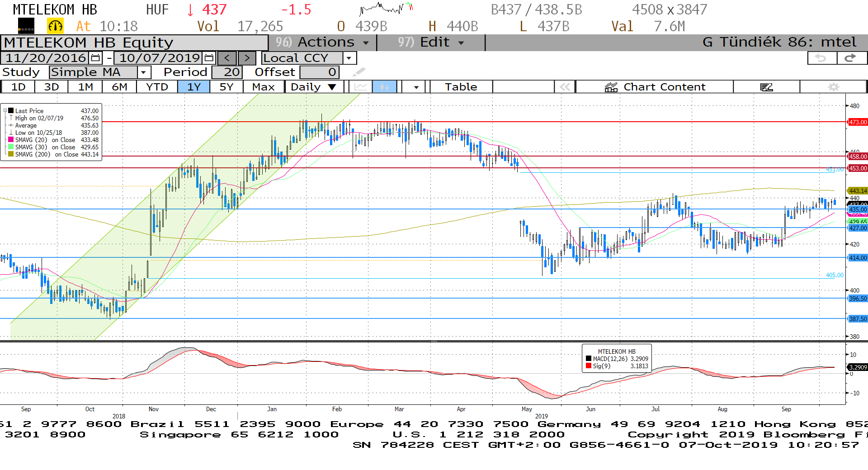Collapse side panel with double chevron
Image resolution: width=868 pixels, height=470 pixels.
[565, 87]
